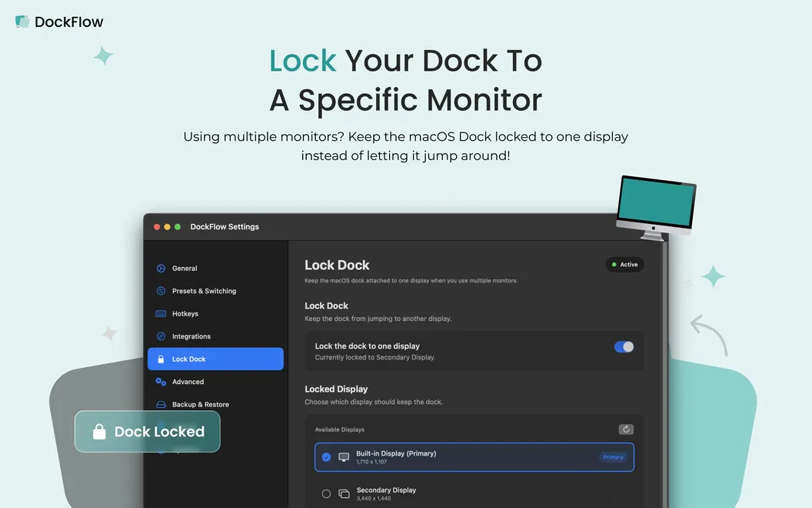Select the Built-in Display (Primary) radio

click(326, 457)
